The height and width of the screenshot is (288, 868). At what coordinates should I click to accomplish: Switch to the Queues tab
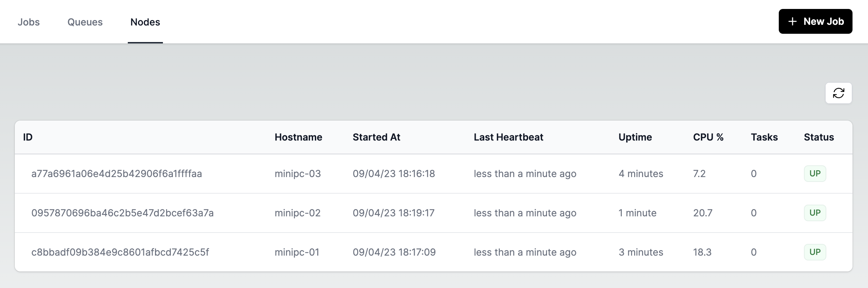(x=85, y=22)
